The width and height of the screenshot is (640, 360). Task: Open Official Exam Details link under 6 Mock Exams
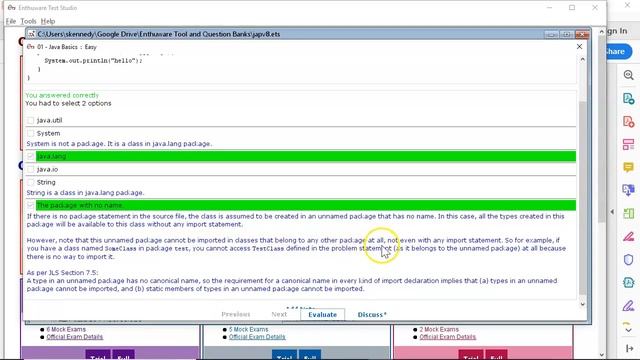tap(75, 337)
